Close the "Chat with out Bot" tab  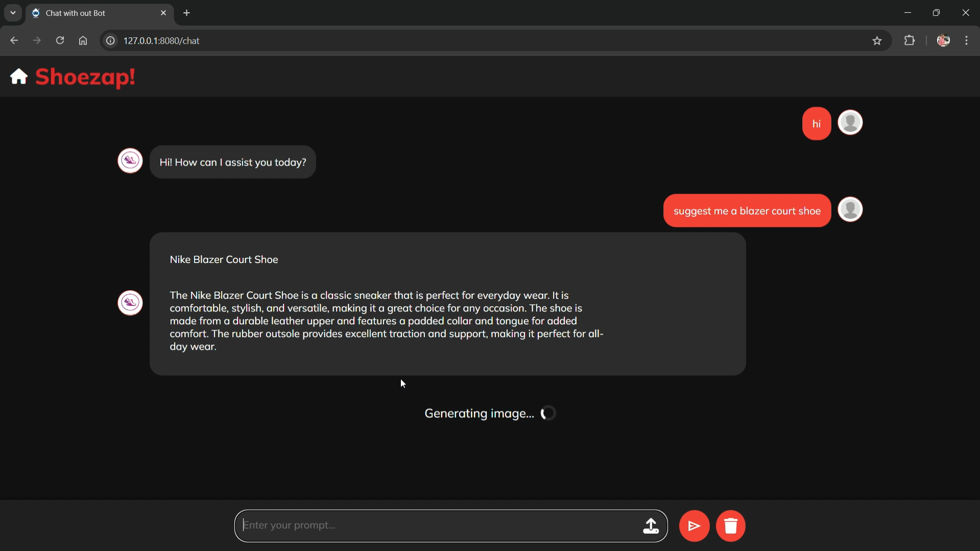[163, 13]
